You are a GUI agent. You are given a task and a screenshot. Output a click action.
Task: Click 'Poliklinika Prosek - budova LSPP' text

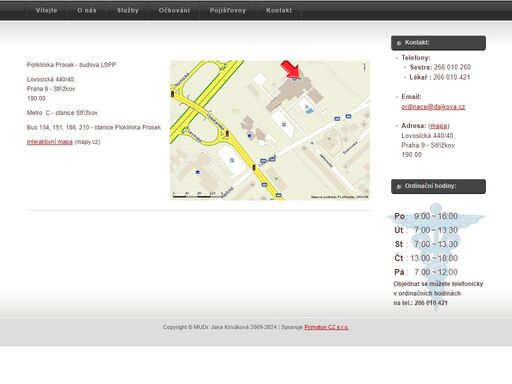point(71,65)
